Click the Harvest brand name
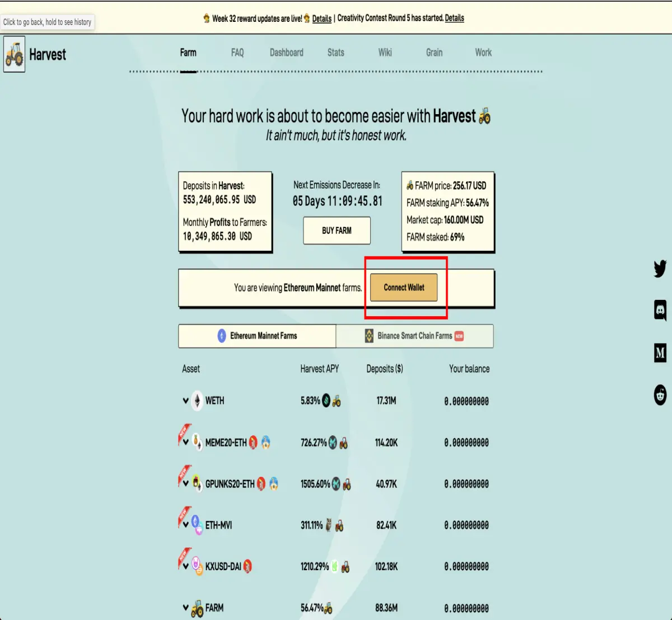This screenshot has width=672, height=620. pyautogui.click(x=48, y=54)
